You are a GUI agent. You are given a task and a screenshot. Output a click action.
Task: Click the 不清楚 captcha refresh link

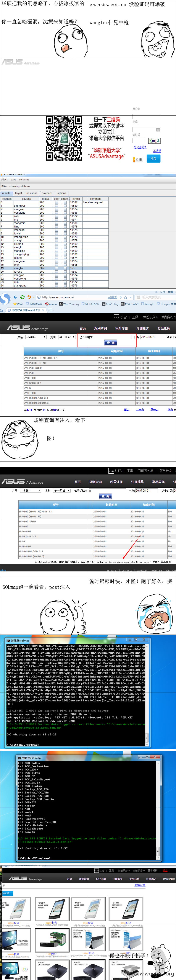click(x=157, y=151)
